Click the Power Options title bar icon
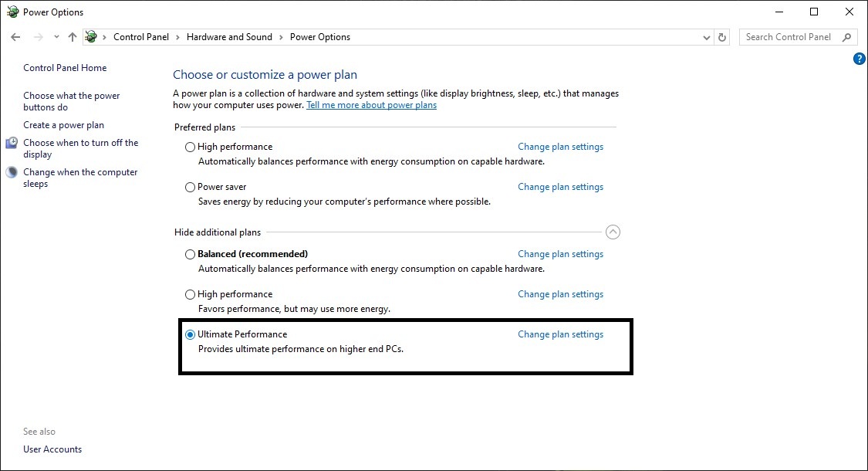The image size is (868, 471). click(x=12, y=12)
